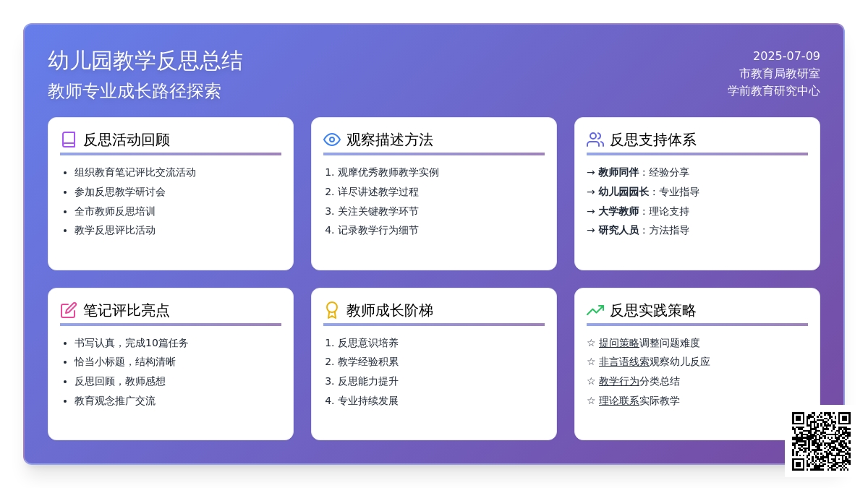Click the QR code image
The height and width of the screenshot is (488, 868).
(821, 441)
